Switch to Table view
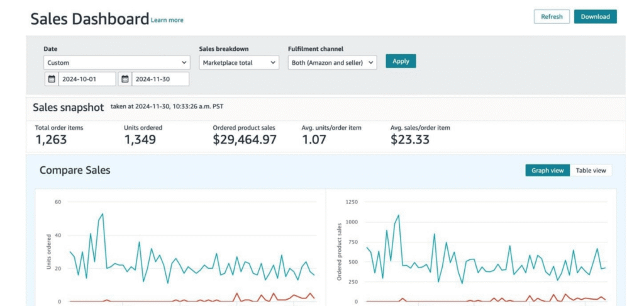The image size is (644, 306). [x=591, y=170]
